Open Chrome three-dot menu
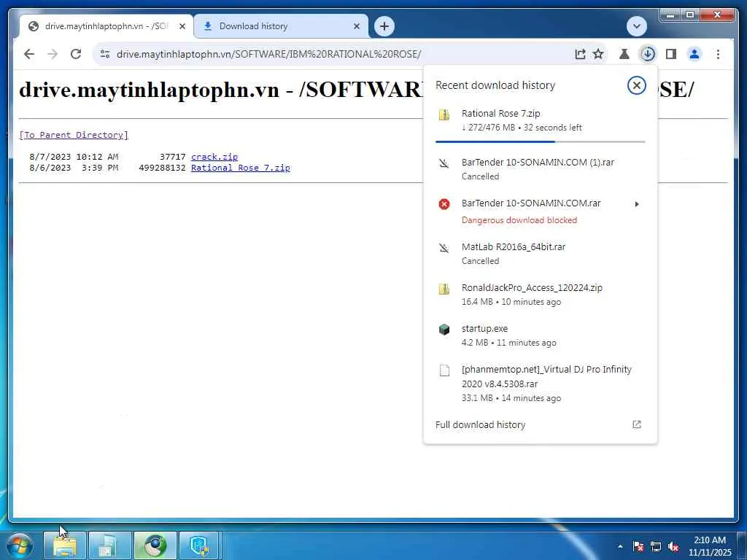This screenshot has width=747, height=560. [x=718, y=54]
